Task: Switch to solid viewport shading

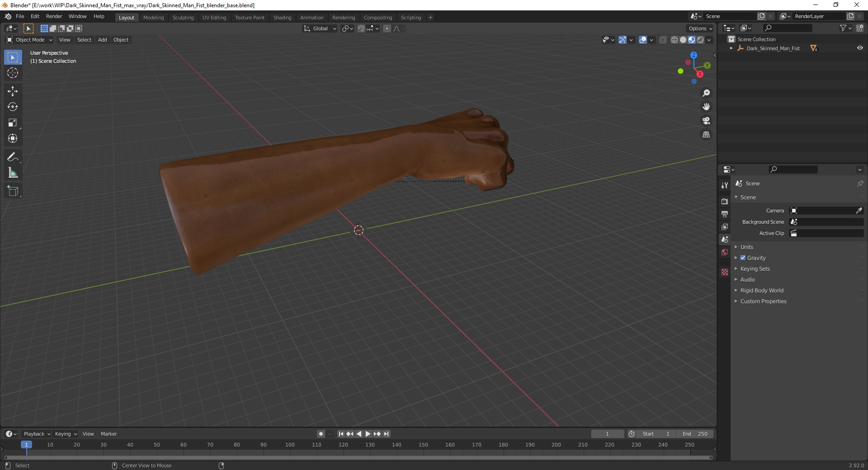Action: (x=683, y=40)
